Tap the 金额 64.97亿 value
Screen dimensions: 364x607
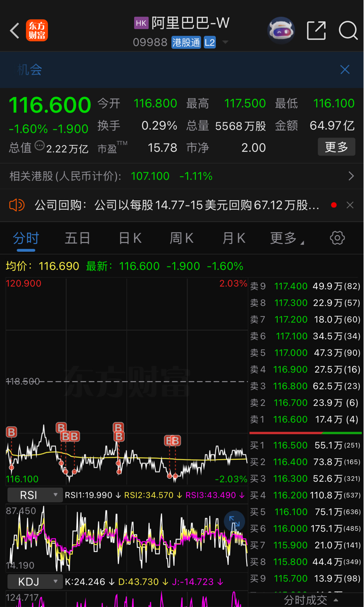332,125
